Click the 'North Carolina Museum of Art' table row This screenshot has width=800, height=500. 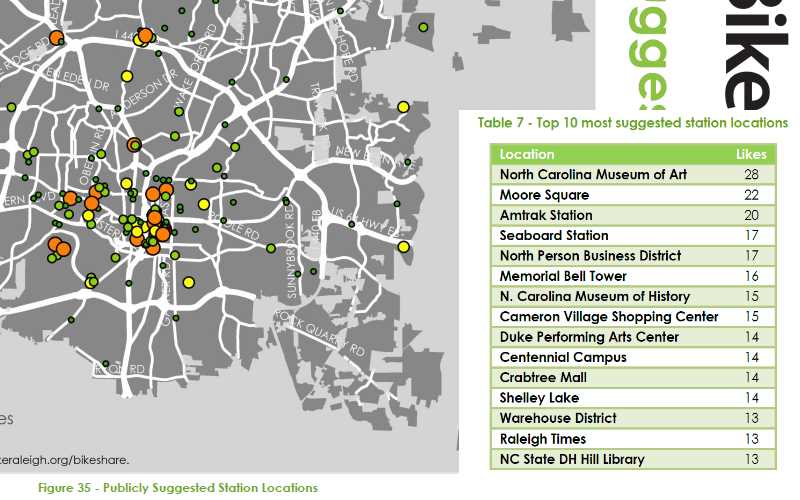(633, 174)
